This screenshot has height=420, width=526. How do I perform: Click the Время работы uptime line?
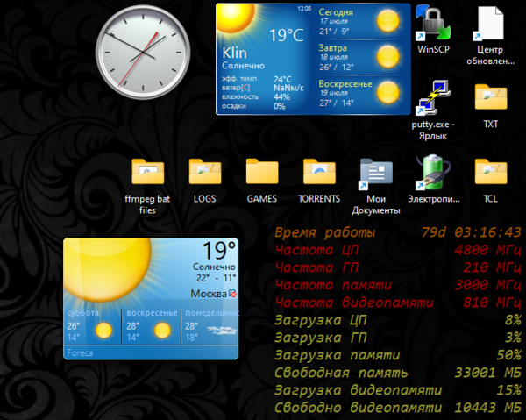coord(398,232)
